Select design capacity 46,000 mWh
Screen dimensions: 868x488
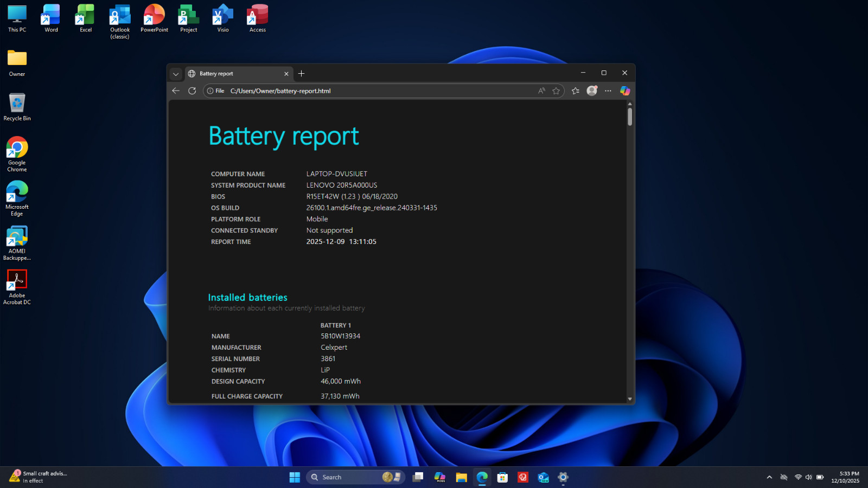[341, 381]
